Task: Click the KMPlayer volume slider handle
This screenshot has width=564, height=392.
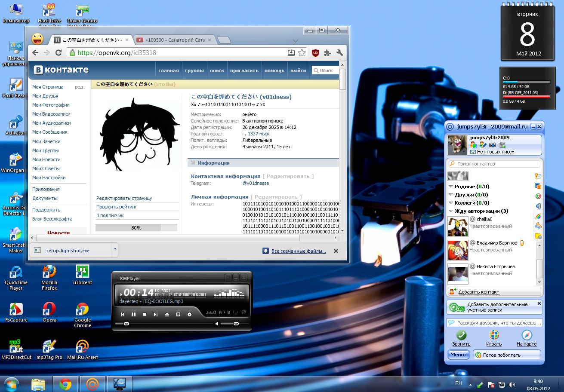Action: click(236, 323)
